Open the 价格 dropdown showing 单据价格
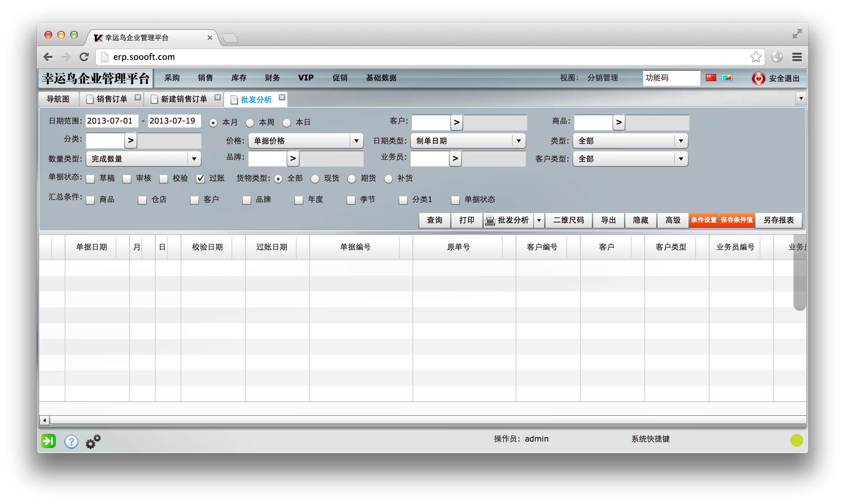This screenshot has height=504, width=845. [x=306, y=141]
